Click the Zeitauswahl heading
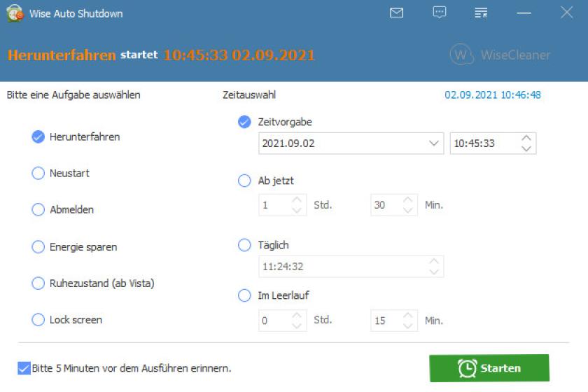The height and width of the screenshot is (392, 588). (249, 95)
